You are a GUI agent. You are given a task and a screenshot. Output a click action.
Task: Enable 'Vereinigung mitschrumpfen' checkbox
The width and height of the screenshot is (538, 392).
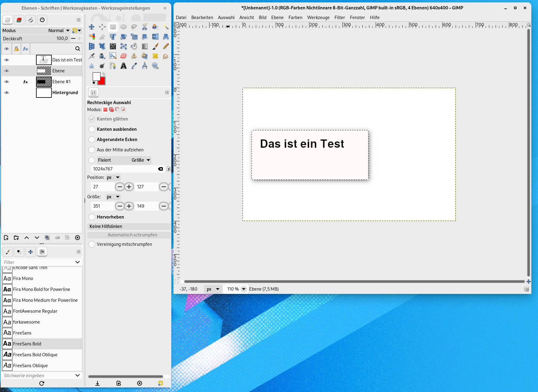92,244
